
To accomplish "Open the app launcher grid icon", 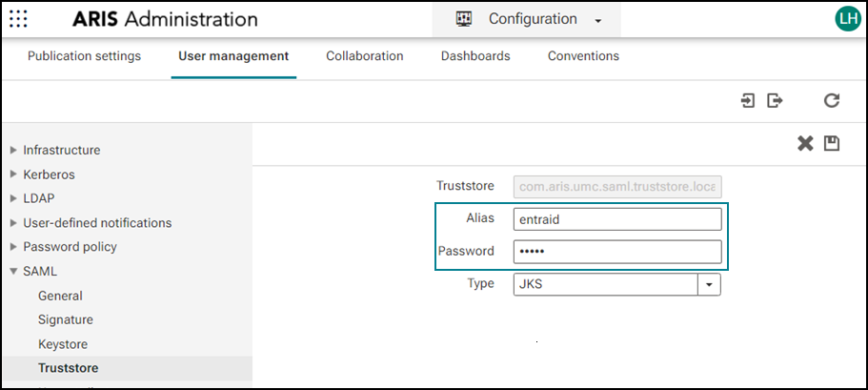I will (x=18, y=19).
